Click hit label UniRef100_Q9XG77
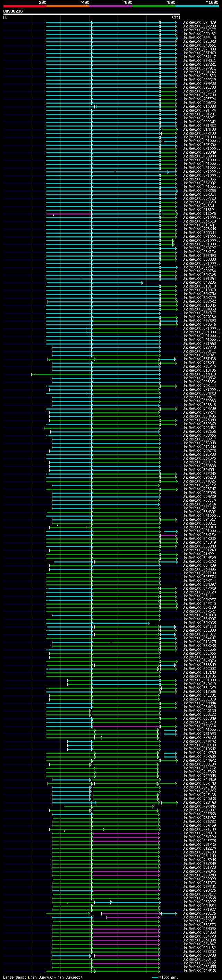 199,30
